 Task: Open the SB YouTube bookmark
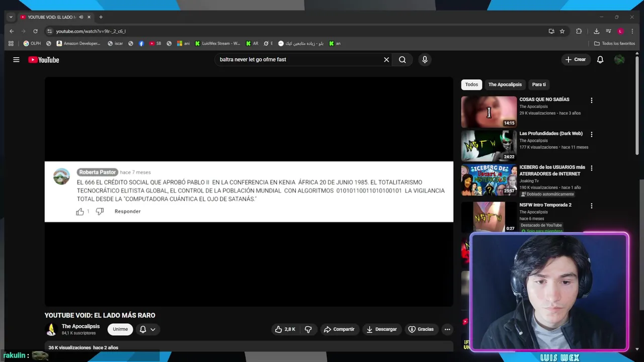155,44
